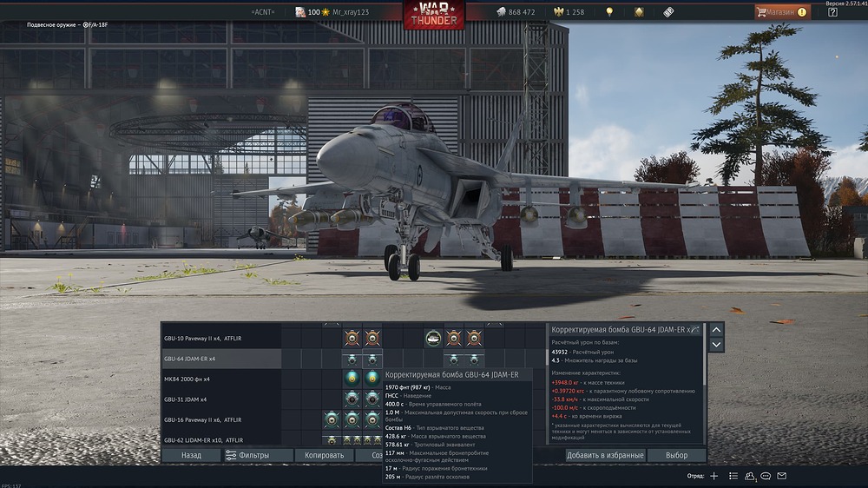Click the icon beside the GBU-64 JDAM-ER info title
Viewport: 868px width, 488px height.
coord(695,330)
